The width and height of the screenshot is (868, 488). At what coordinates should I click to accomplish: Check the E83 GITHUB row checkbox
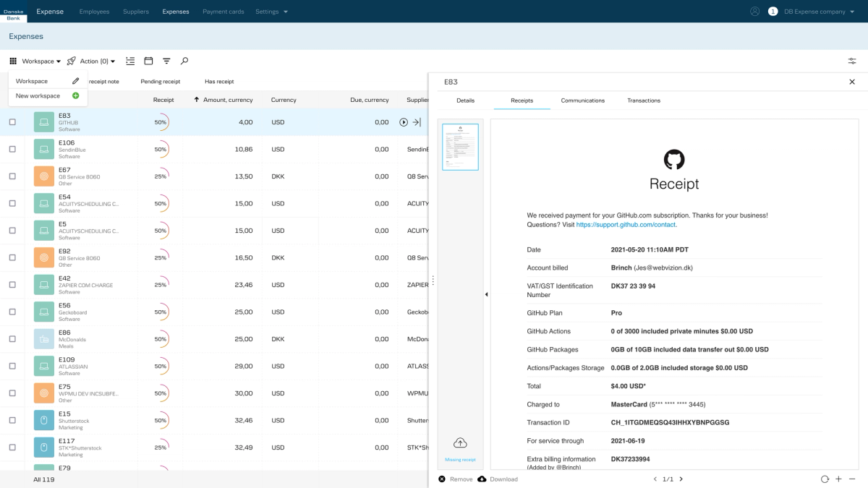[x=12, y=122]
